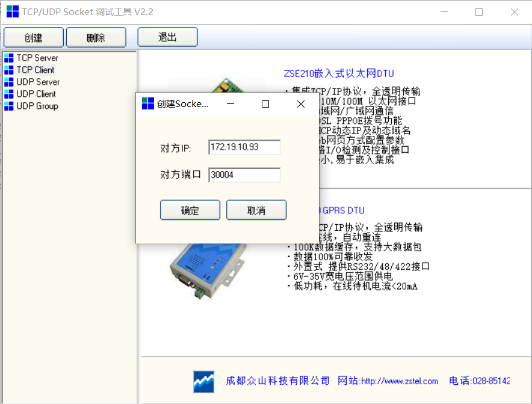
Task: Maximize the 创建Socket dialog
Action: click(x=265, y=104)
